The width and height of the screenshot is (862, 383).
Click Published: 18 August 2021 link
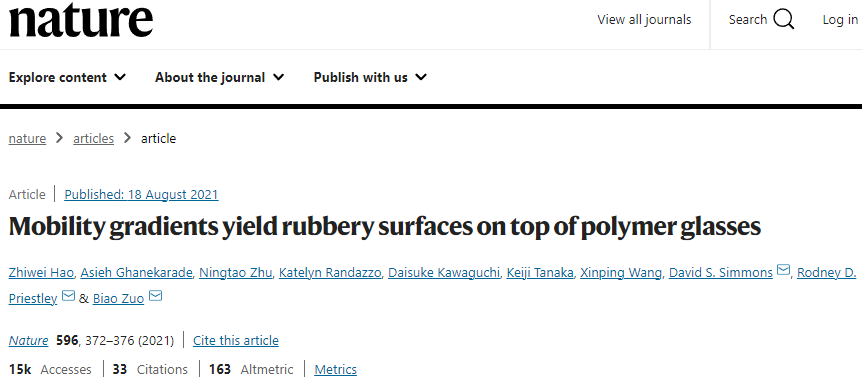[141, 195]
